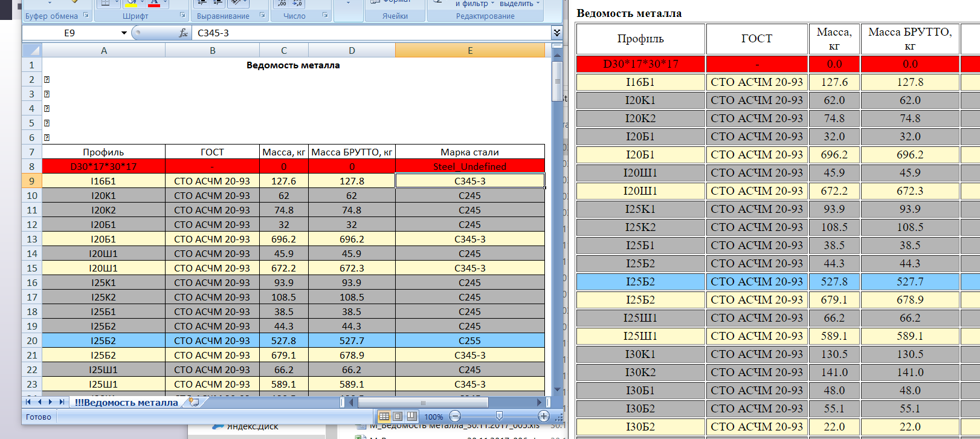
Task: Switch to Normal view in status bar
Action: 384,416
